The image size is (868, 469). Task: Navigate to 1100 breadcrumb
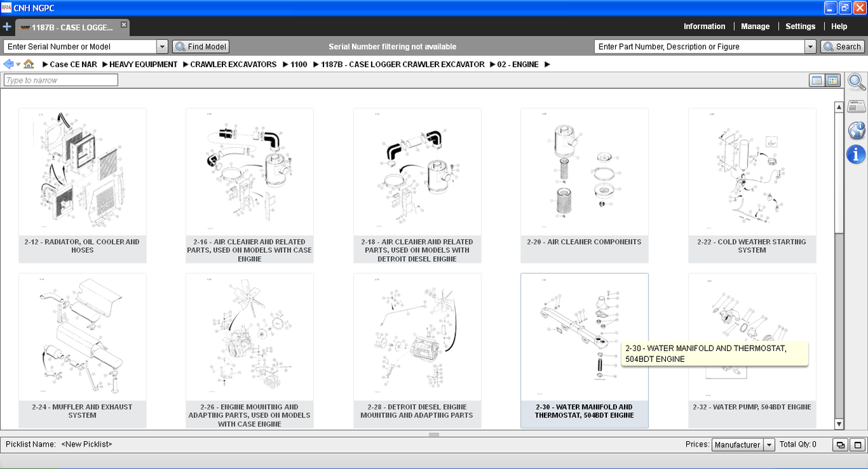tap(298, 64)
